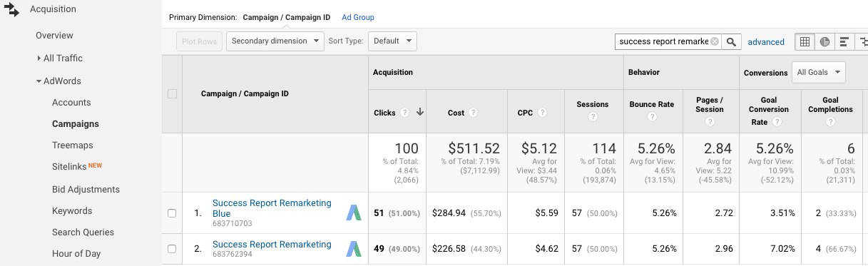
Task: Run the search with the magnifier button
Action: (731, 41)
